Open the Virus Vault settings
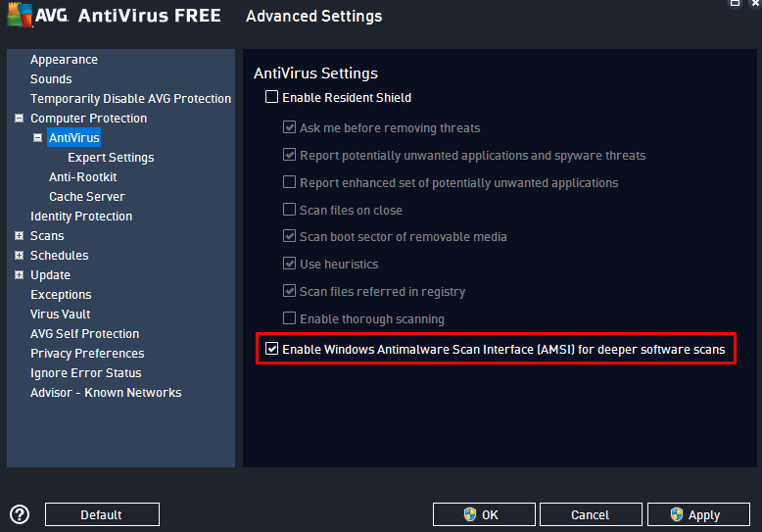Viewport: 762px width, 532px height. [x=61, y=314]
